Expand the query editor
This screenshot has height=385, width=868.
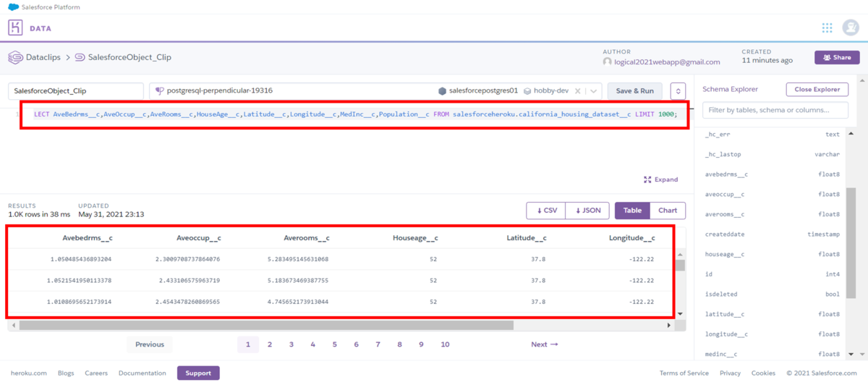(660, 179)
